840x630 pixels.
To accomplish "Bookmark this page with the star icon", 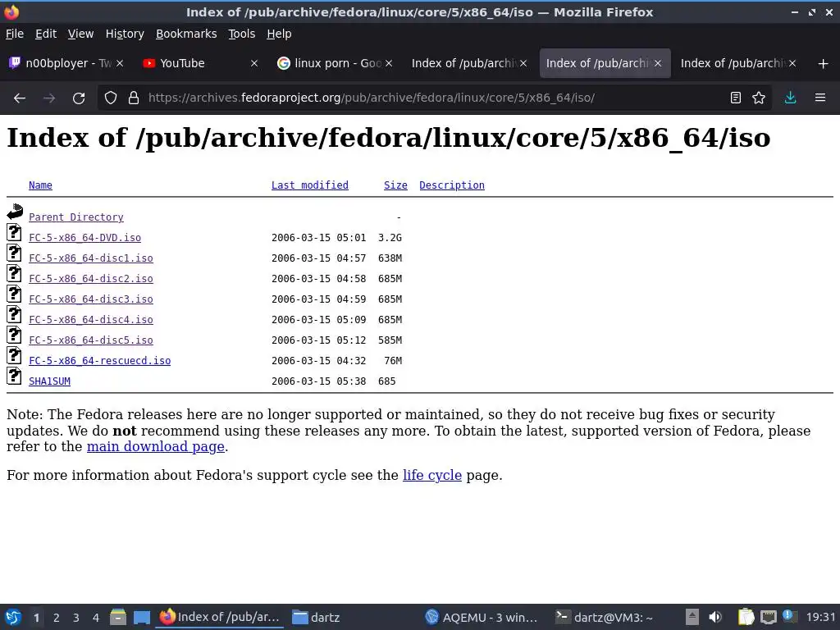I will (x=759, y=98).
